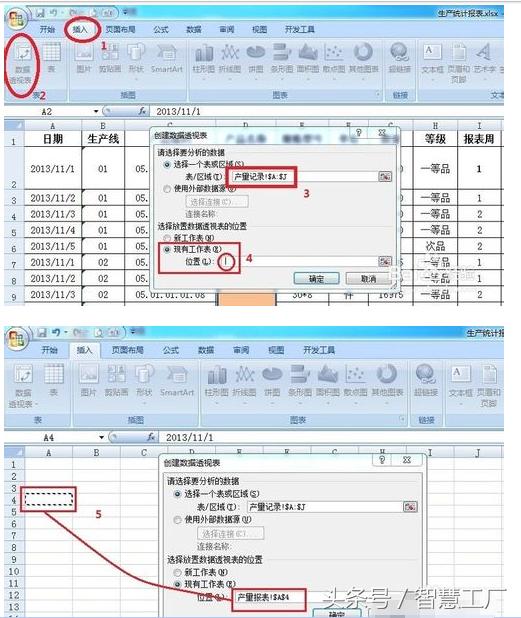
Task: Expand Charts group dialog launcher in upper ribbon
Action: pos(378,94)
